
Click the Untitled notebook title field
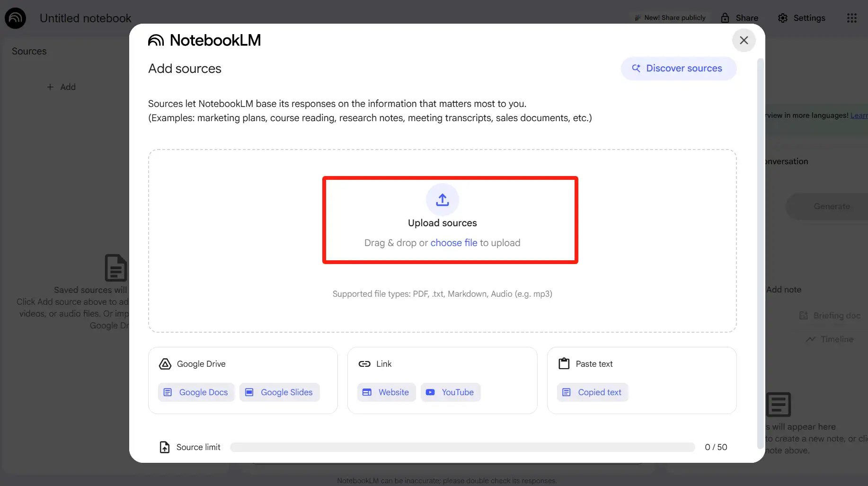tap(86, 18)
